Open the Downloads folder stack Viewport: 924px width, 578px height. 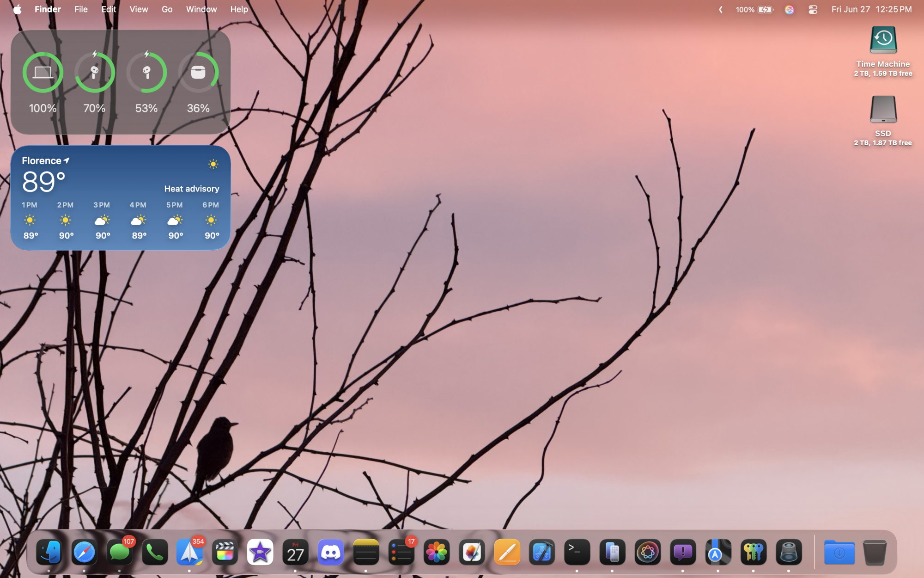tap(839, 552)
